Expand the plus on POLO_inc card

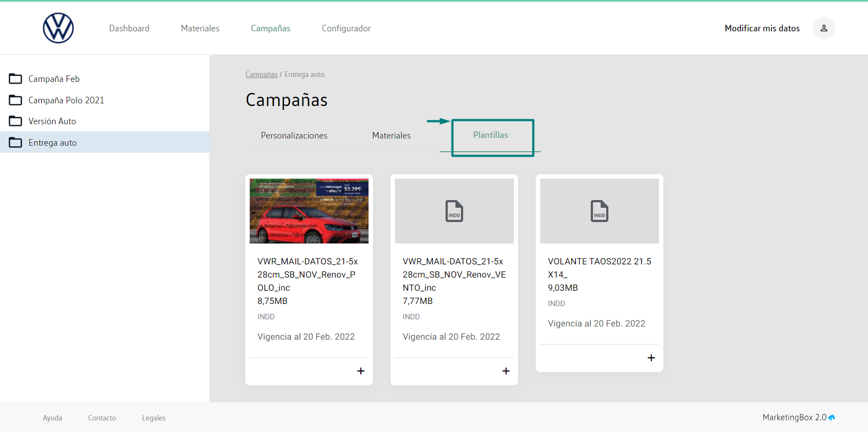click(361, 371)
